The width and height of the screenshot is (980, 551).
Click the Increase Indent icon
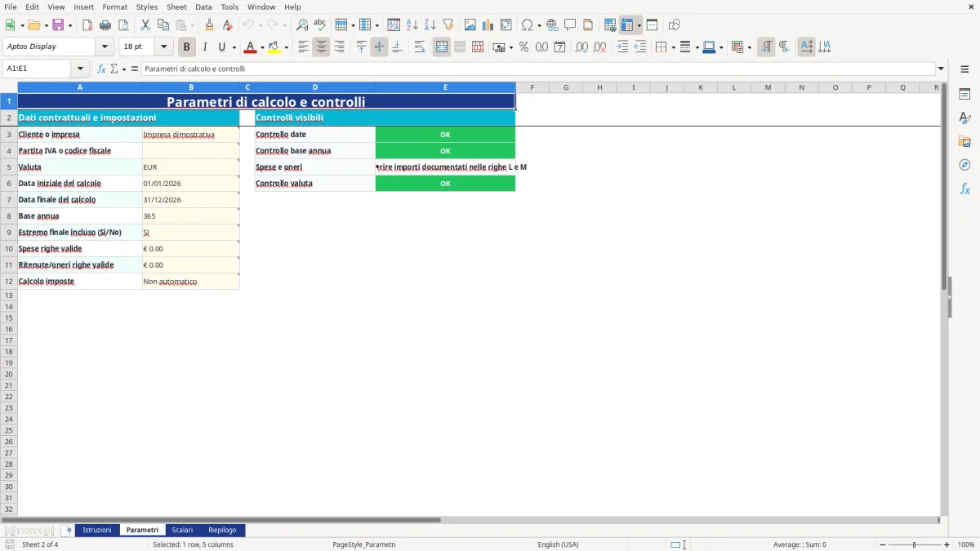coord(622,47)
